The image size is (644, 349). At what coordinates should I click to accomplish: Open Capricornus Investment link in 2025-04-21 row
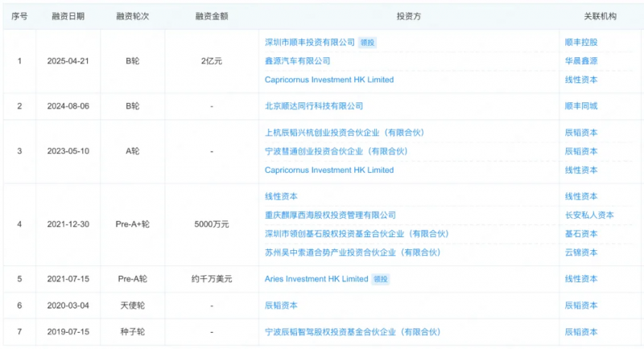(329, 80)
